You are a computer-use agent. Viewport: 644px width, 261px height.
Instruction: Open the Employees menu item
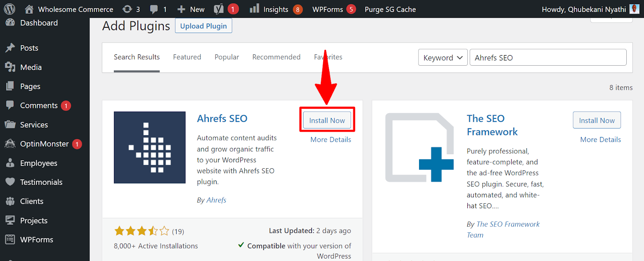[x=39, y=163]
